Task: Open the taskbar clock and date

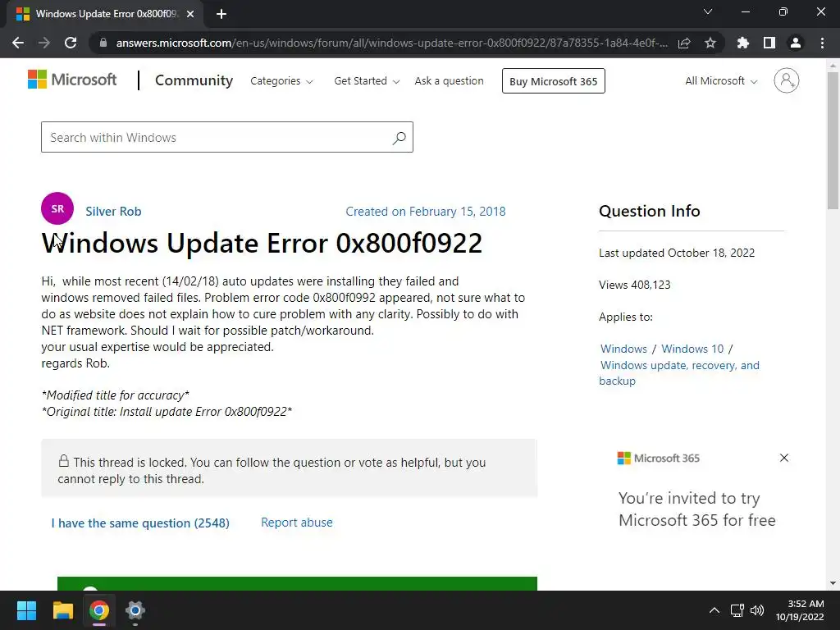Action: (800, 610)
